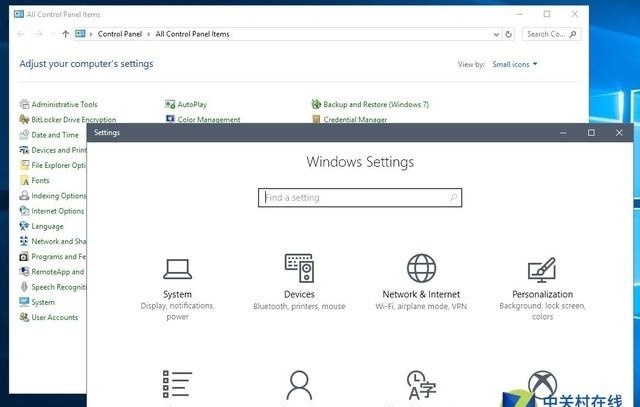Open the Internet Options link text
The height and width of the screenshot is (407, 640).
(58, 211)
